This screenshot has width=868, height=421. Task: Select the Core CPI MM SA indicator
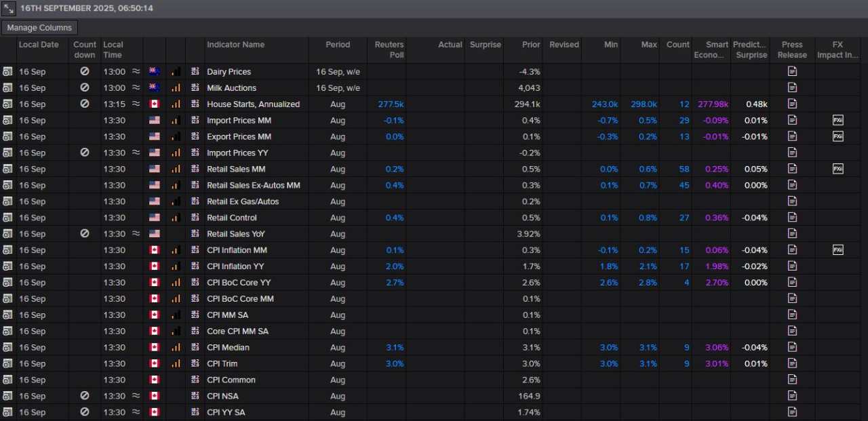tap(237, 331)
